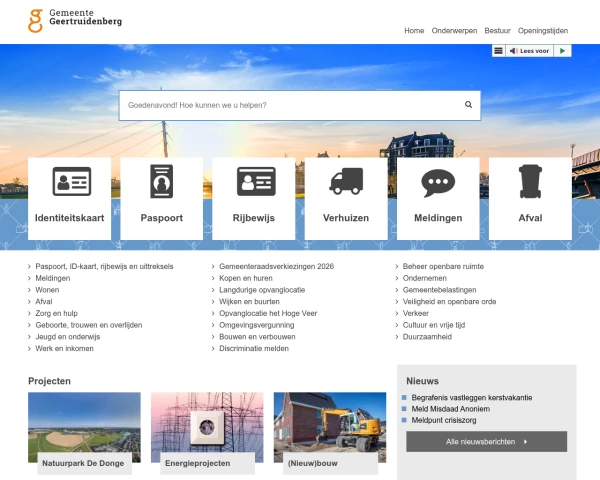This screenshot has width=600, height=480.
Task: Open Openingstijden in top navigation
Action: [543, 31]
